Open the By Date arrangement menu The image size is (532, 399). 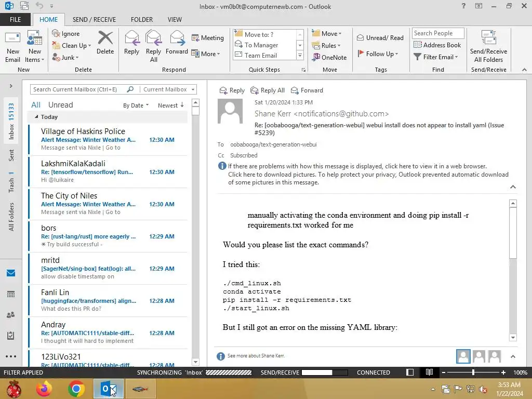(136, 105)
